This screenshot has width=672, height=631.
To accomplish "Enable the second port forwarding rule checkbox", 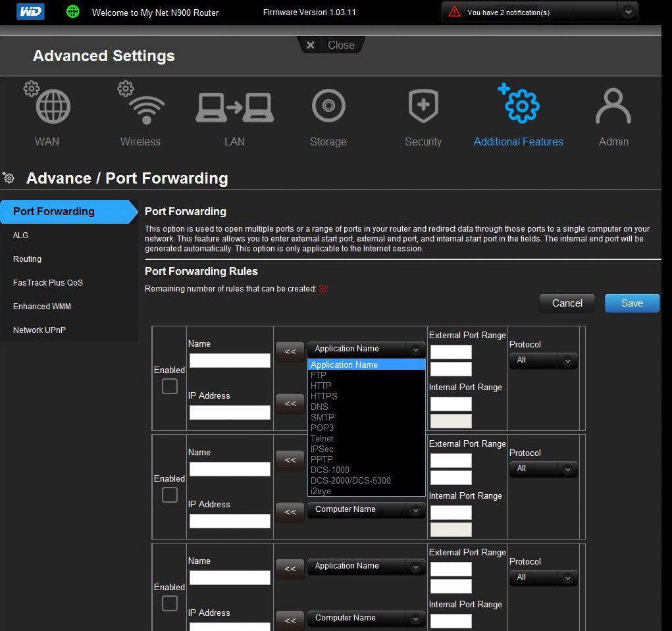I will (x=170, y=495).
